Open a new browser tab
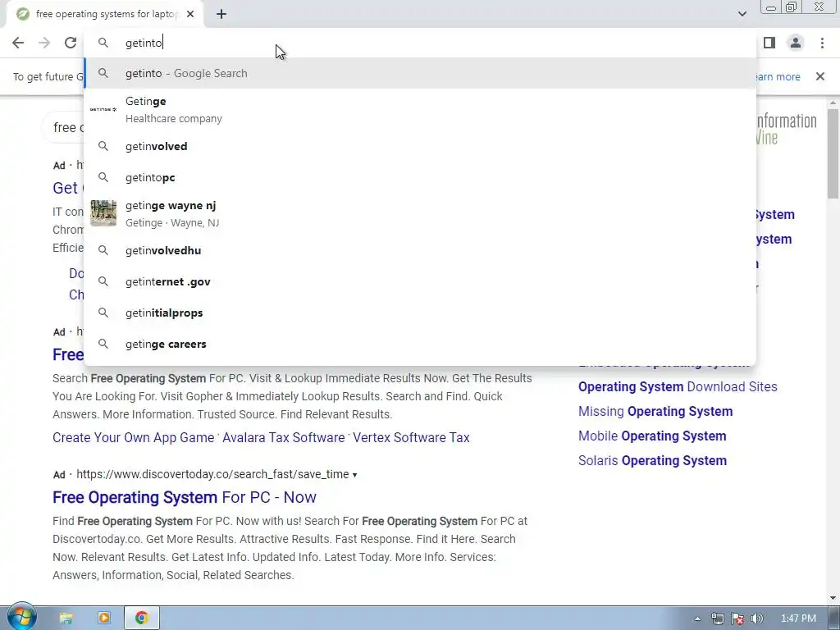840x630 pixels. 221,14
